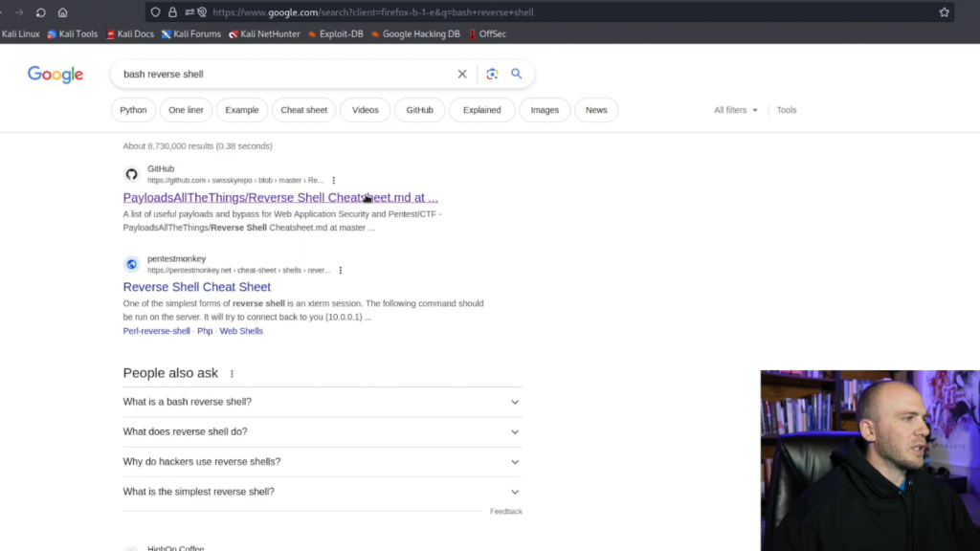Filter results by Python chip
The width and height of the screenshot is (980, 551).
[x=133, y=110]
